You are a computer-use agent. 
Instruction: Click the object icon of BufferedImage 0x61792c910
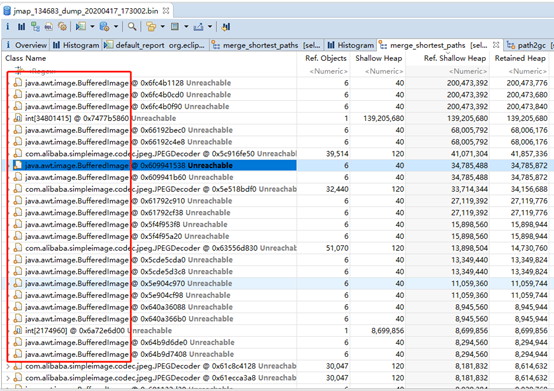click(x=18, y=201)
